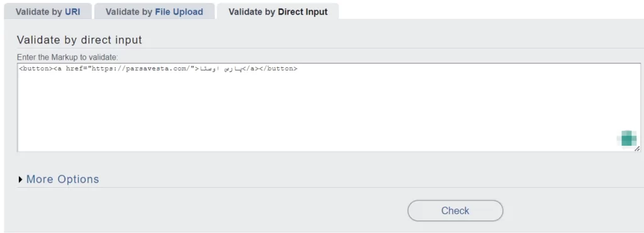Click the parsavesta.com URL inside the markup

coord(142,69)
